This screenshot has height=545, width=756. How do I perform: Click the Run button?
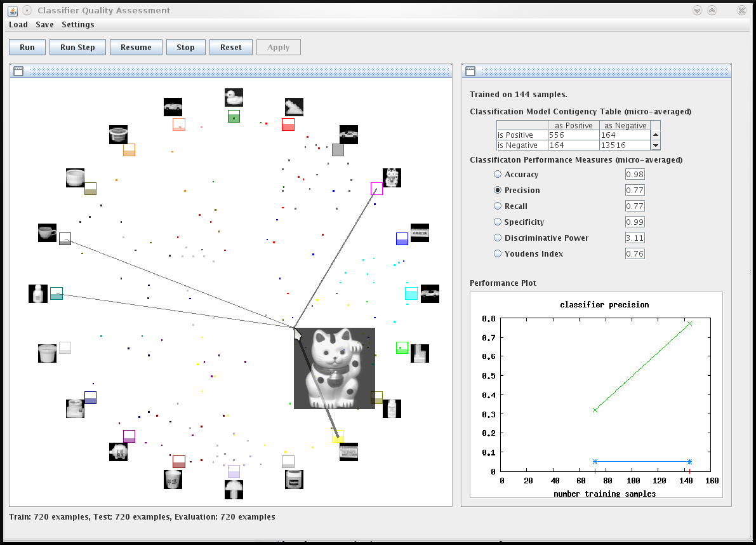tap(27, 47)
